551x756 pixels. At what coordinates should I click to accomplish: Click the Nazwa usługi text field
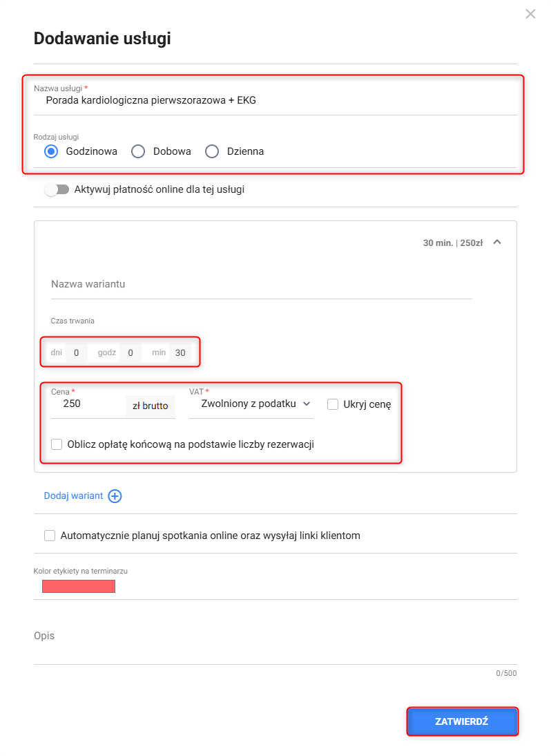coord(276,101)
